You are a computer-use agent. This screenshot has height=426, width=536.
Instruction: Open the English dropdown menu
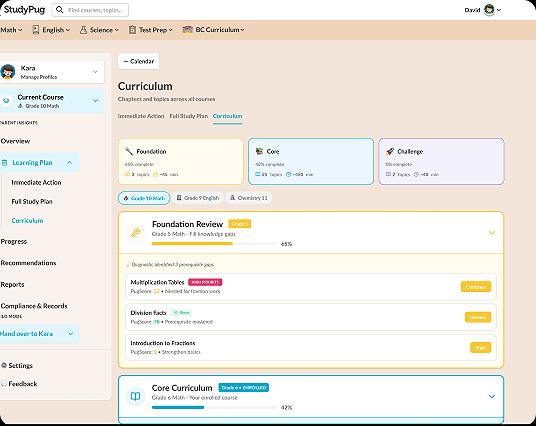tap(51, 30)
